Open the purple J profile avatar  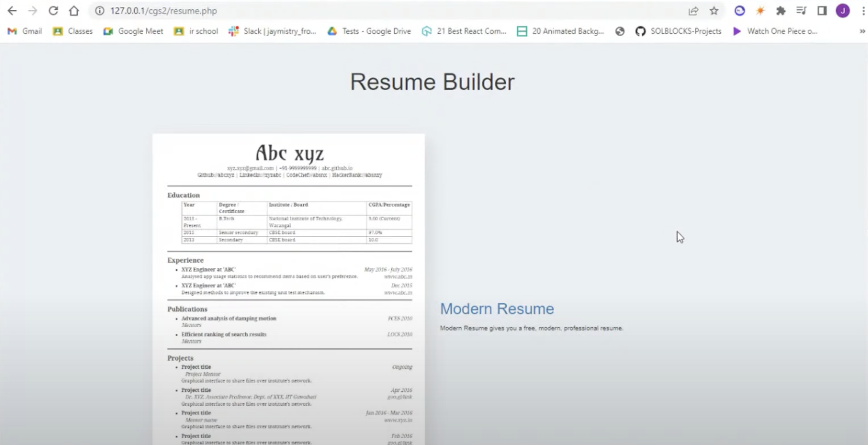coord(843,11)
